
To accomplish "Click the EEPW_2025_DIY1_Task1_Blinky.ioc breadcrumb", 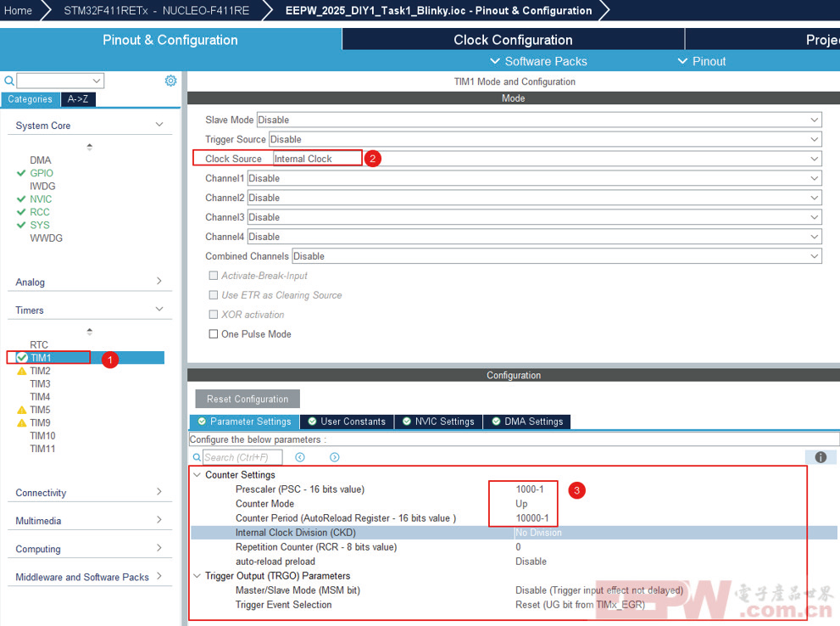I will point(439,10).
